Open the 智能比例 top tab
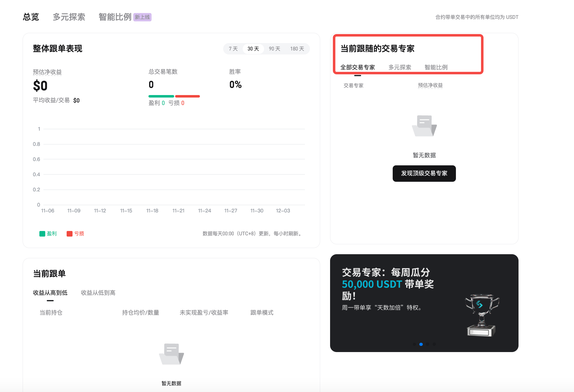 pyautogui.click(x=114, y=17)
